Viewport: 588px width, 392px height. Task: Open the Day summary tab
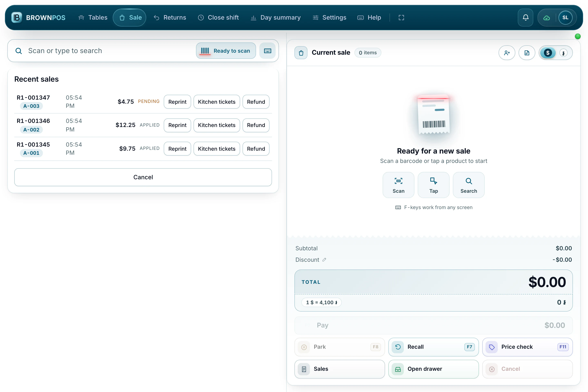coord(276,18)
